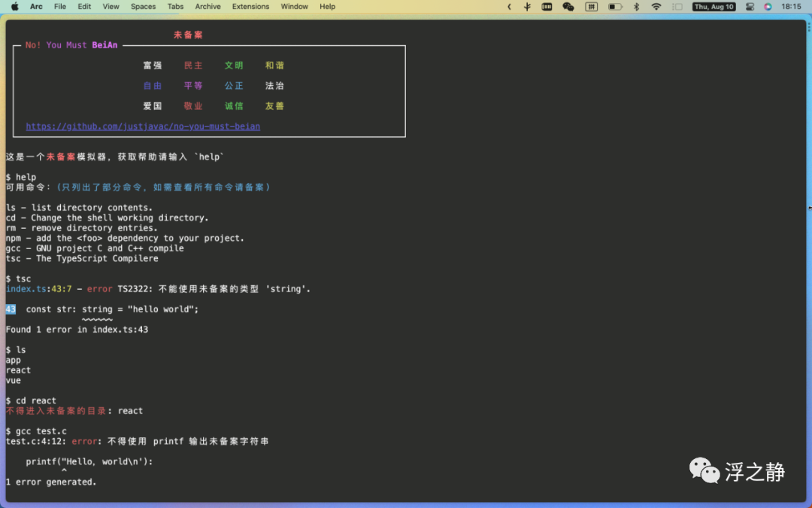Click the highlighted line number 43
Image resolution: width=812 pixels, height=508 pixels.
click(x=11, y=309)
